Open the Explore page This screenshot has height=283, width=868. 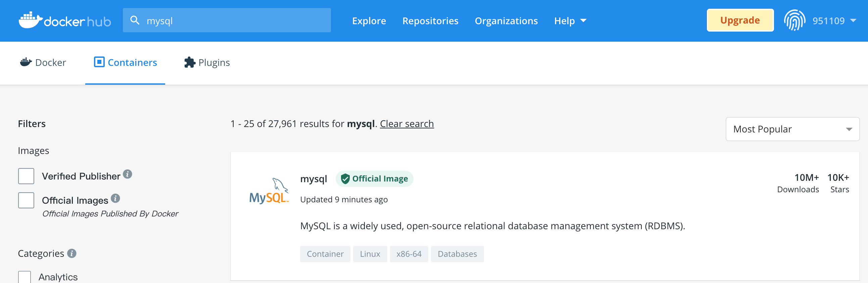click(x=369, y=21)
